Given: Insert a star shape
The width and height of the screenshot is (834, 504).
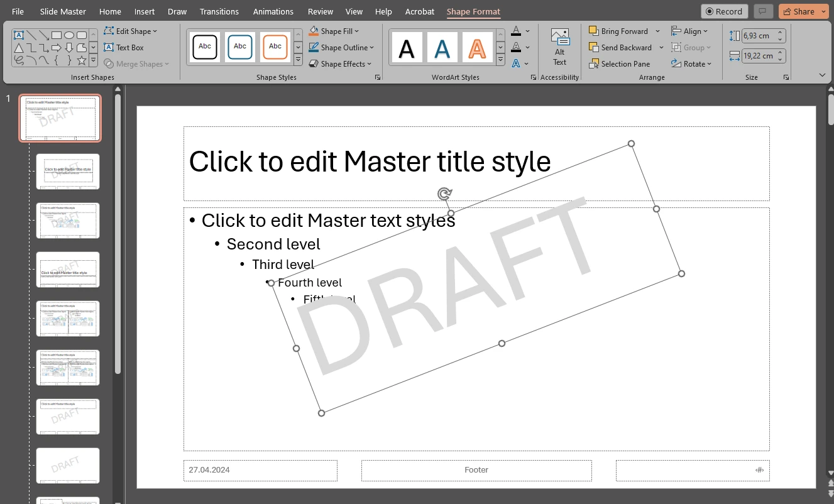Looking at the screenshot, I should click(81, 60).
